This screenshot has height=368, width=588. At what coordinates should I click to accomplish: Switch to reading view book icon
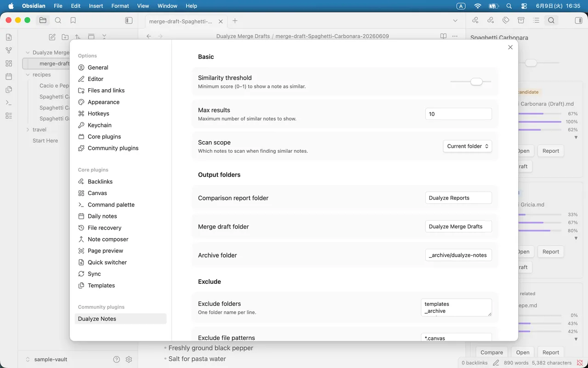point(443,36)
